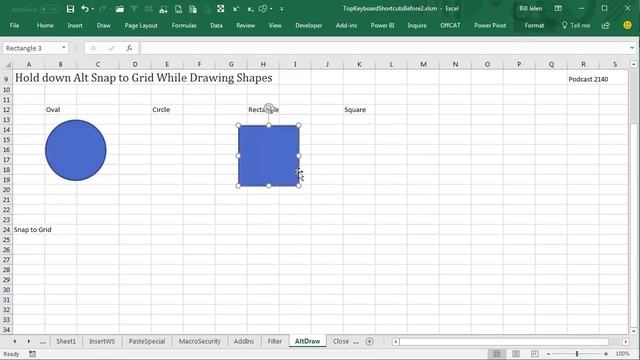Viewport: 640px width, 360px height.
Task: Switch to the Sheet1 worksheet tab
Action: pos(66,341)
